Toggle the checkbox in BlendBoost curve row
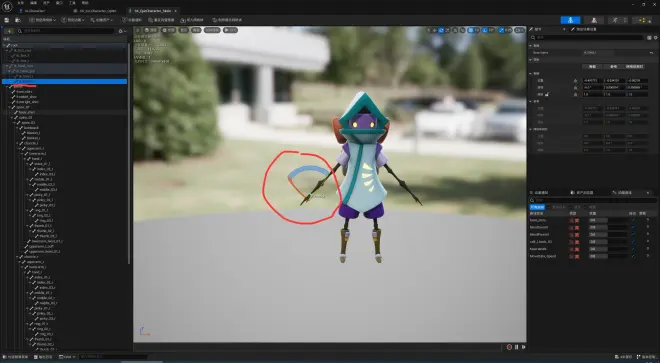 coord(633,227)
